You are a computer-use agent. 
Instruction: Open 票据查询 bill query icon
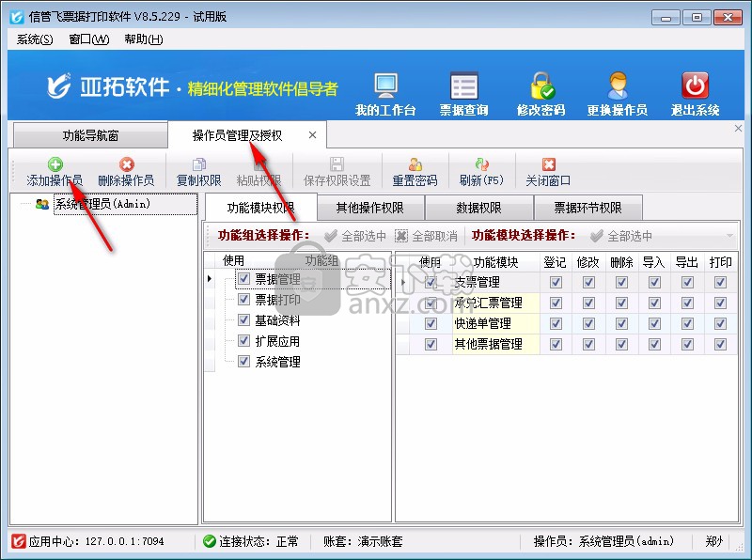(x=463, y=86)
